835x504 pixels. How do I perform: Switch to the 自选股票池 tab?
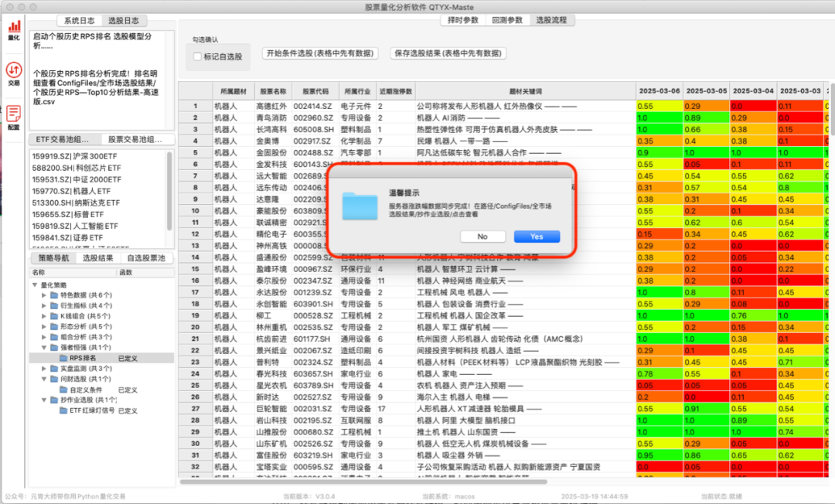click(x=146, y=257)
